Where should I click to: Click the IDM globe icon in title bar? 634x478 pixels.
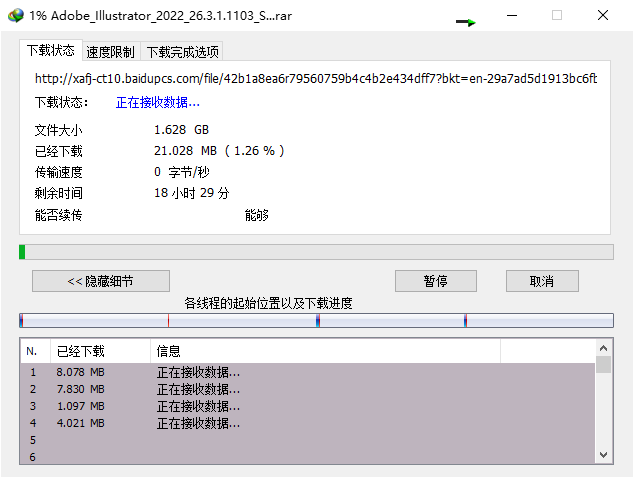click(16, 16)
